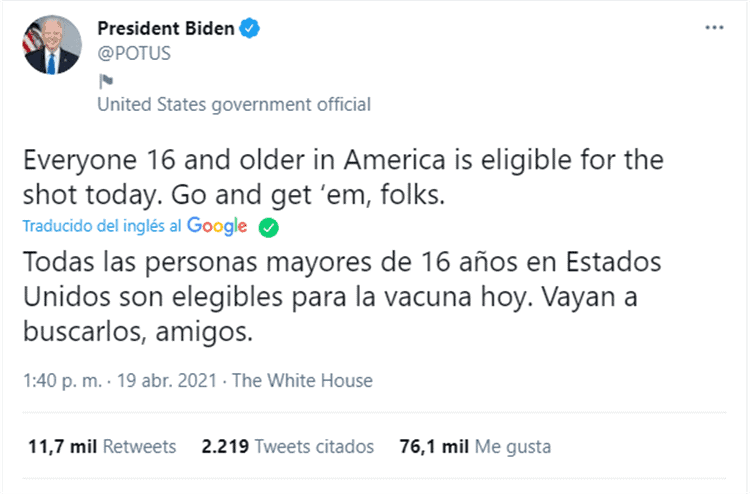Open the President Biden display name link
Viewport: 750px width, 494px height.
click(166, 29)
